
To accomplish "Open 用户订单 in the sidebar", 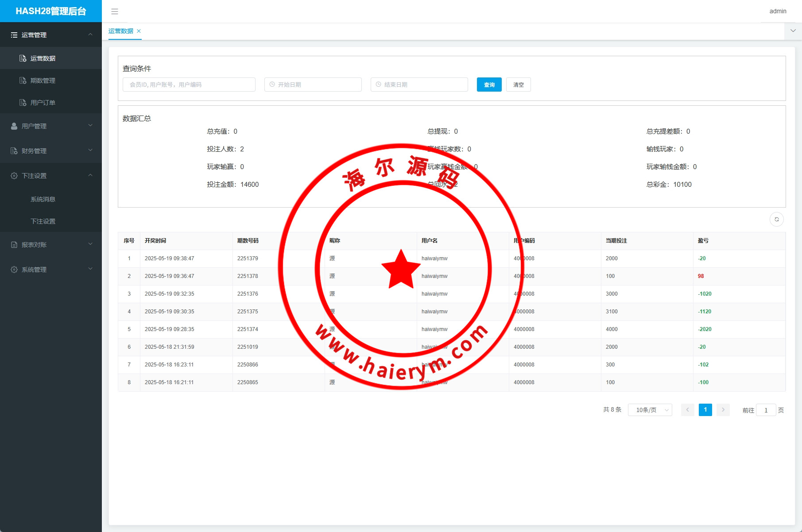I will click(x=43, y=103).
